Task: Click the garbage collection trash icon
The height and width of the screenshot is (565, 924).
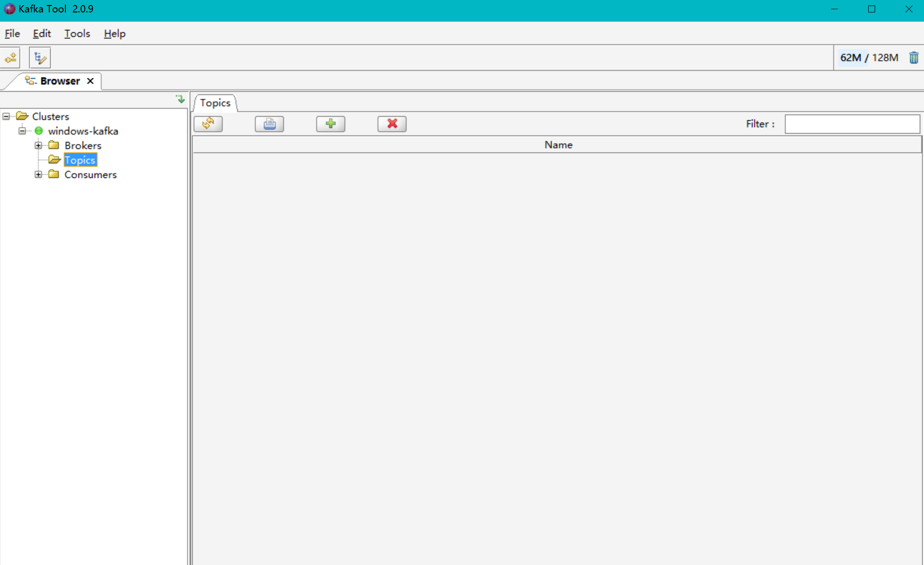Action: (x=913, y=58)
